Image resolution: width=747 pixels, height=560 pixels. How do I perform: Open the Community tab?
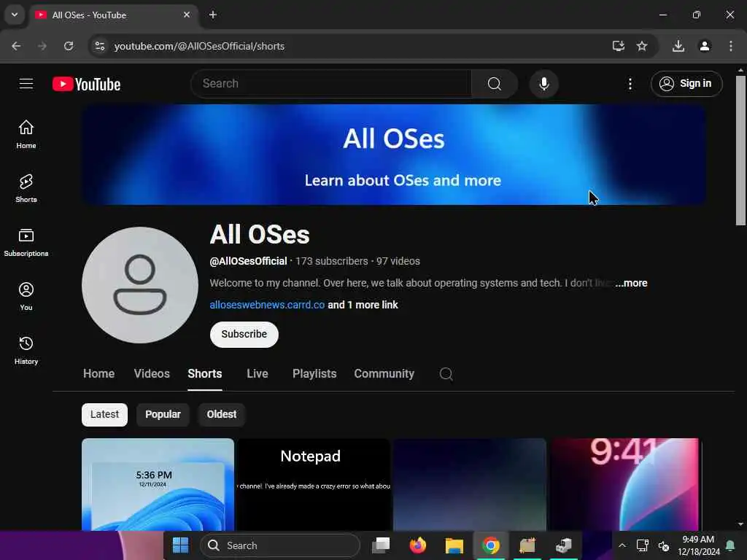[384, 374]
